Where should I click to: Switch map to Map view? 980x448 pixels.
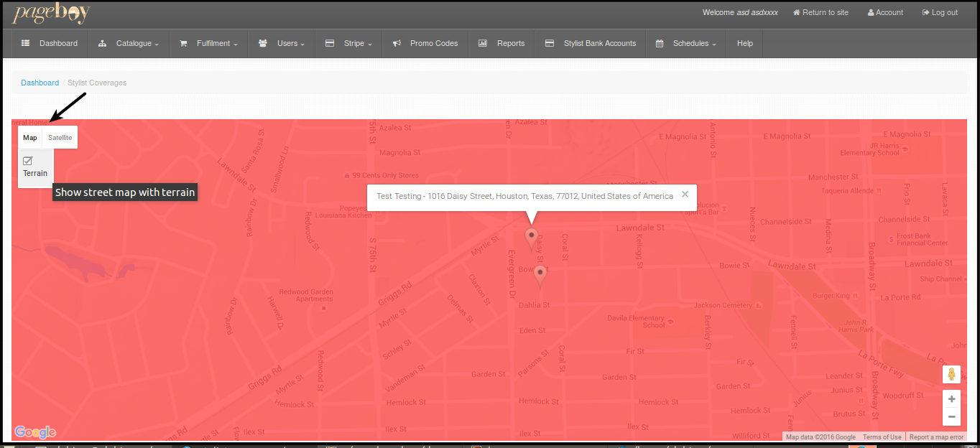(30, 137)
